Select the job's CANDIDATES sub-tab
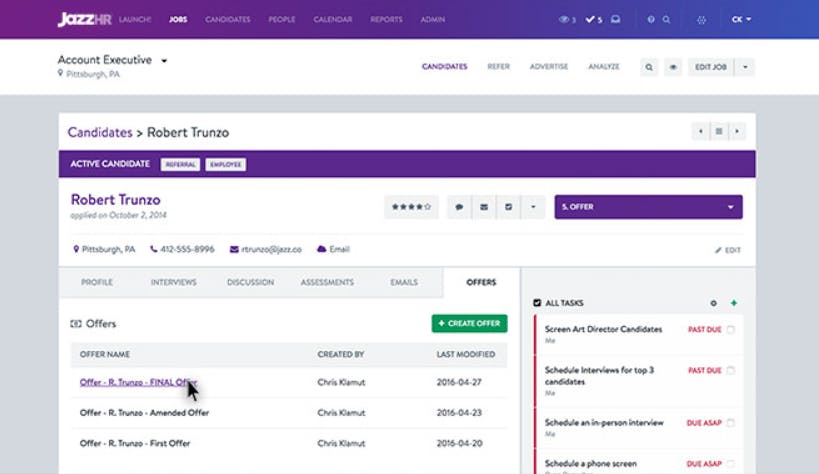819x474 pixels. [x=444, y=67]
